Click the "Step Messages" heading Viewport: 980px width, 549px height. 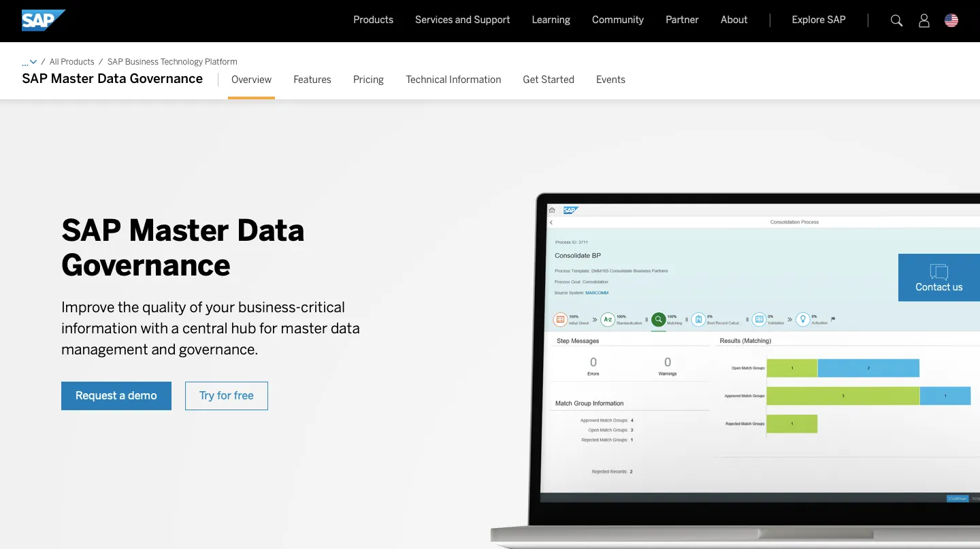click(x=578, y=341)
